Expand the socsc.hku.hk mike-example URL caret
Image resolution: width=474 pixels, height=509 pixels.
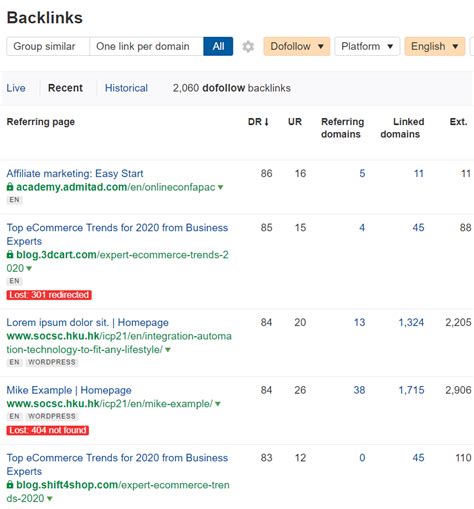pyautogui.click(x=218, y=404)
